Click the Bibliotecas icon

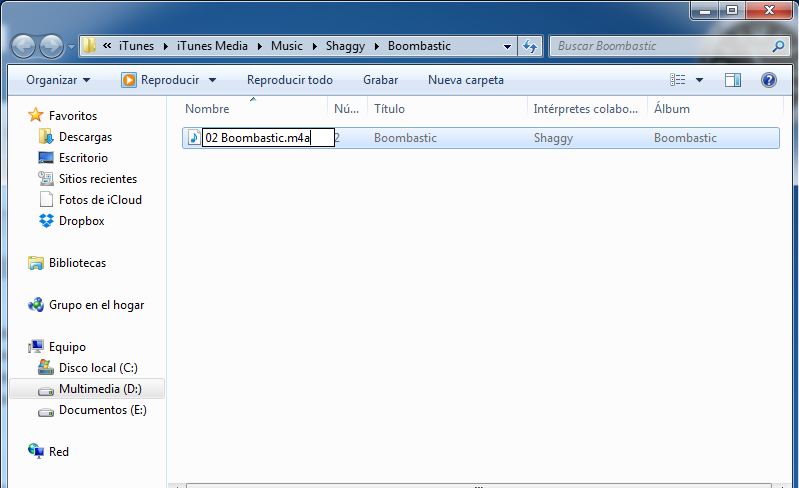coord(36,263)
